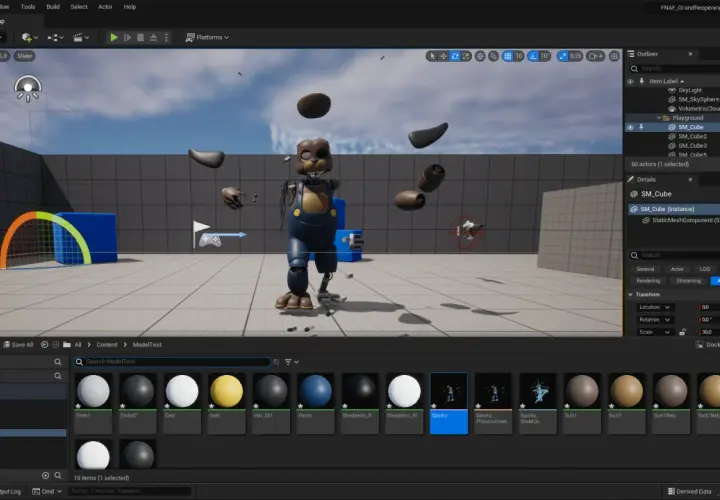720x500 pixels.
Task: Select Rendering filter in Details
Action: (x=648, y=281)
